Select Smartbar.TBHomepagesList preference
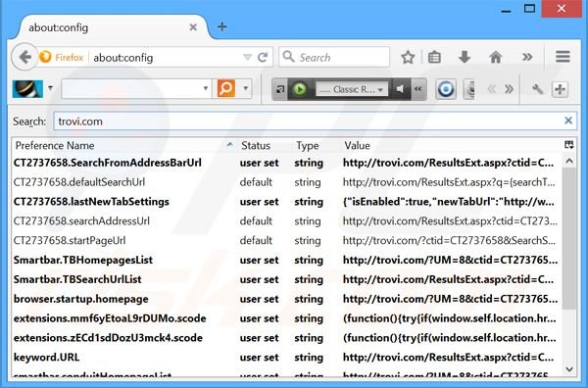This screenshot has height=388, width=588. (287, 261)
